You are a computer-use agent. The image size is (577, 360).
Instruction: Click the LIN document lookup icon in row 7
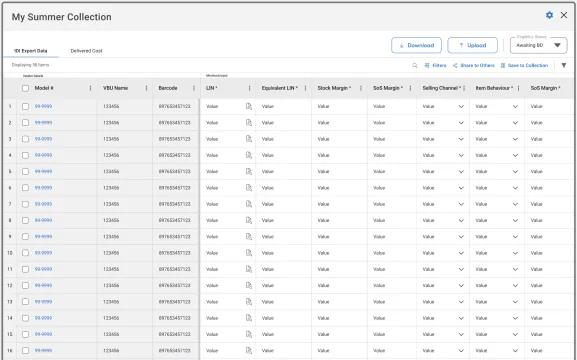click(249, 204)
